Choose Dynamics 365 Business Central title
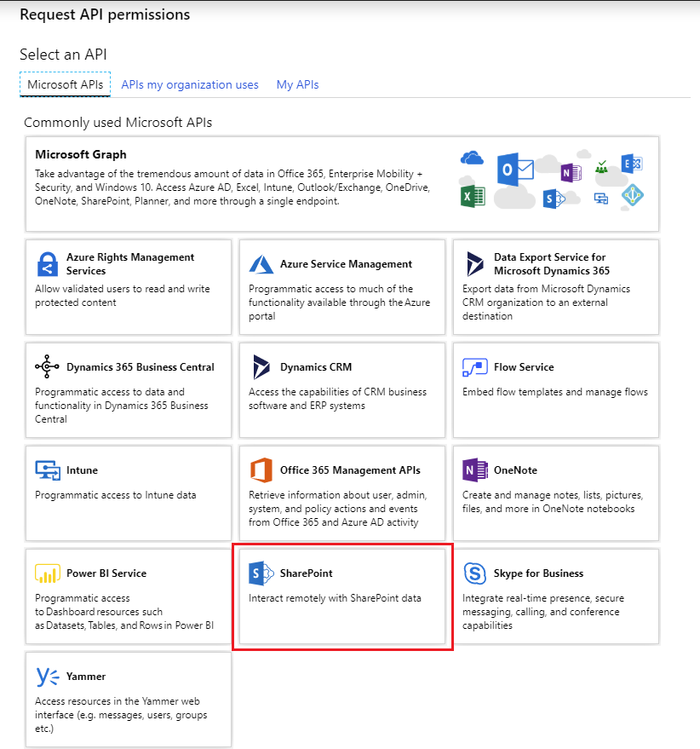Screen dimensions: 700x749 click(x=141, y=367)
